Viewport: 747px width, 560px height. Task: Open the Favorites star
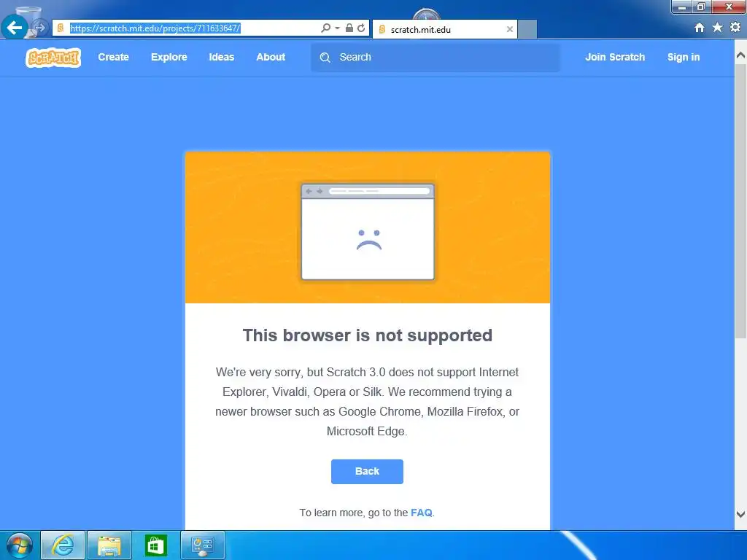718,28
